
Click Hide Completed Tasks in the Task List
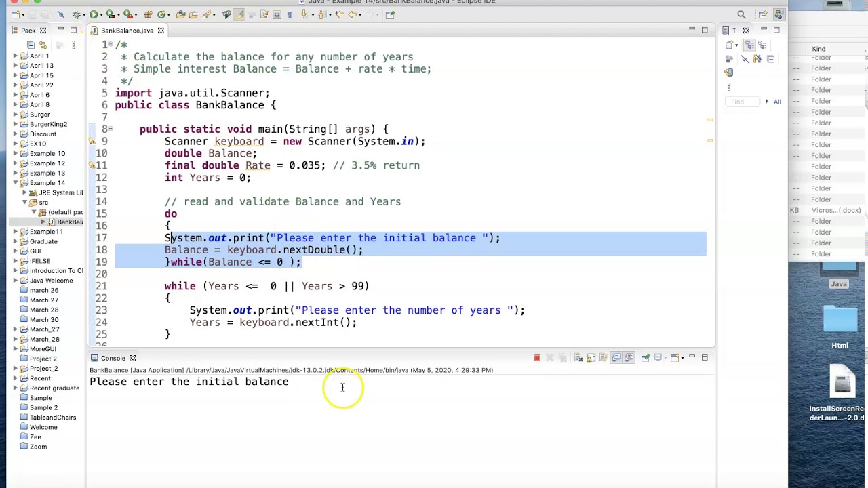pos(745,59)
